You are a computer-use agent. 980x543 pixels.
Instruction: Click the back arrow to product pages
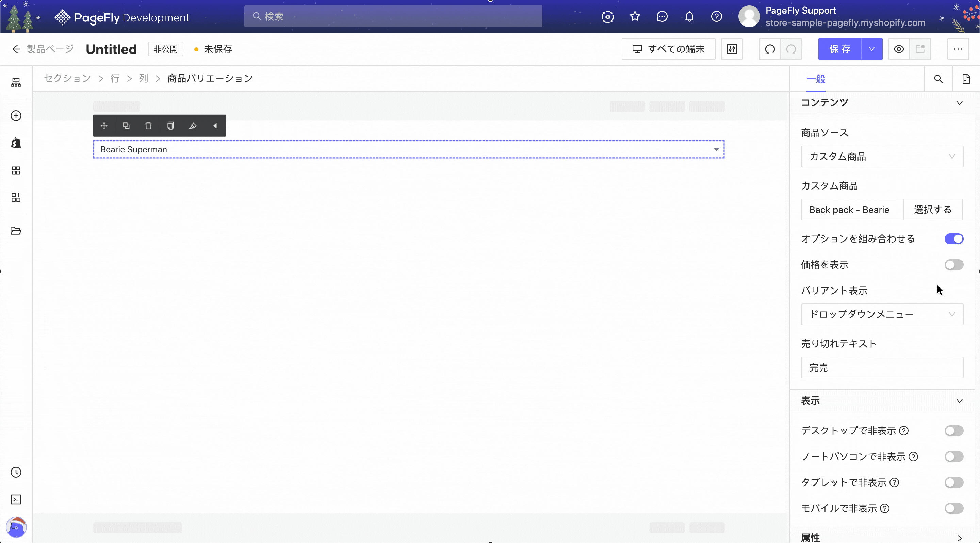pyautogui.click(x=16, y=49)
